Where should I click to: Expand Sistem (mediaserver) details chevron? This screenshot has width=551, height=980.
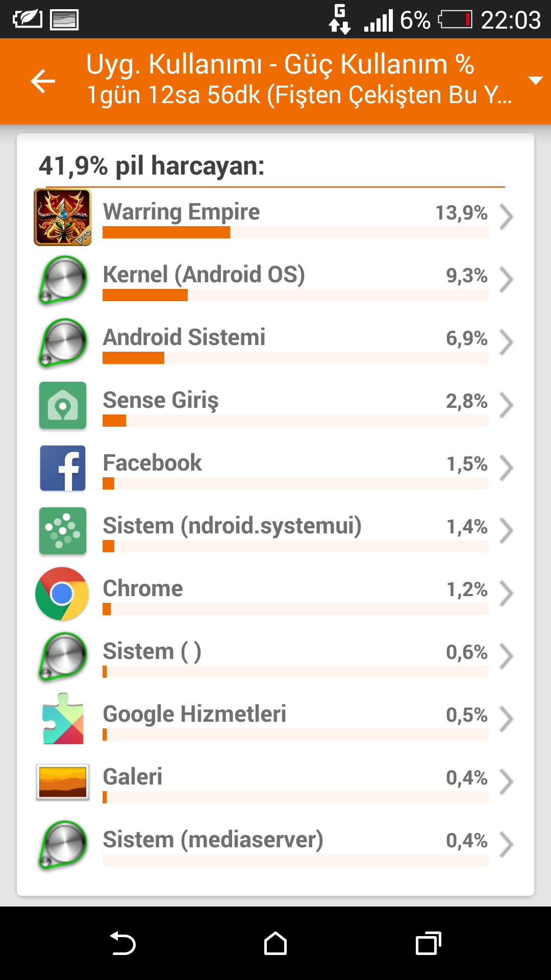tap(506, 845)
